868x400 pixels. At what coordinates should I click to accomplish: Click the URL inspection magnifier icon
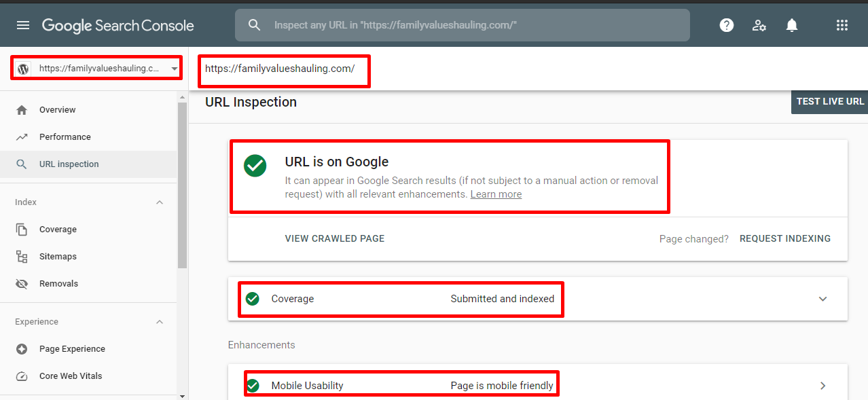click(22, 164)
